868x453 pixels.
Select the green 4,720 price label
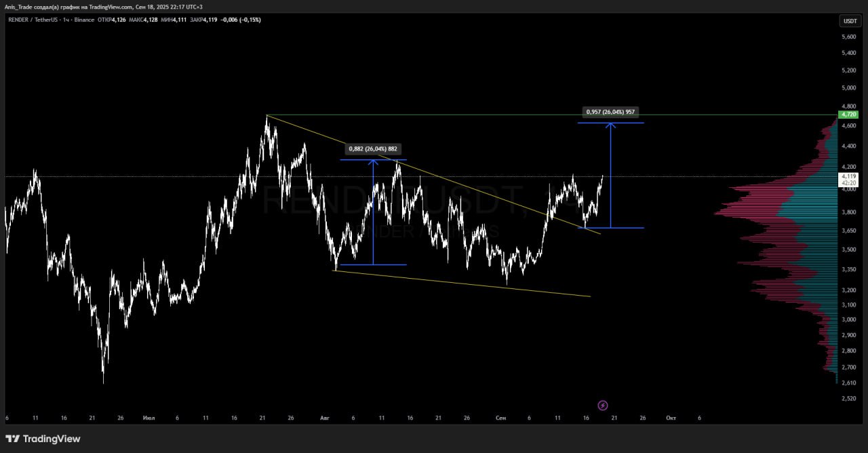850,115
